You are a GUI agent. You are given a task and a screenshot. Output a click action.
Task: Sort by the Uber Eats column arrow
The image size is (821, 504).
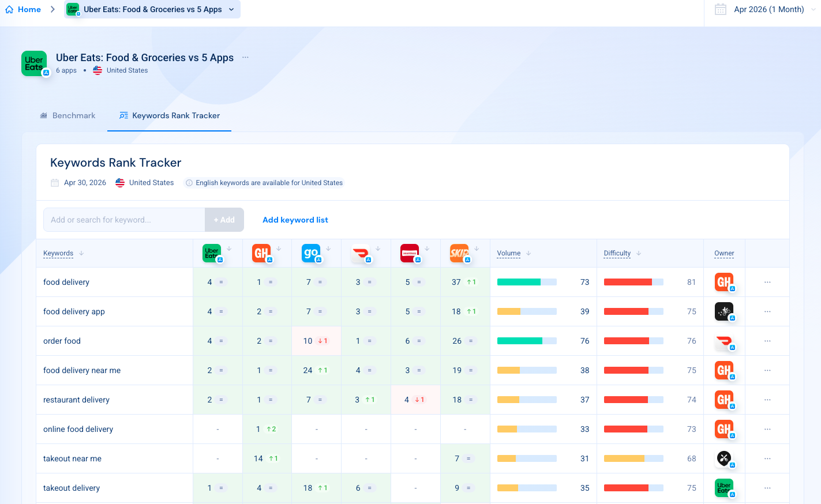tap(229, 249)
